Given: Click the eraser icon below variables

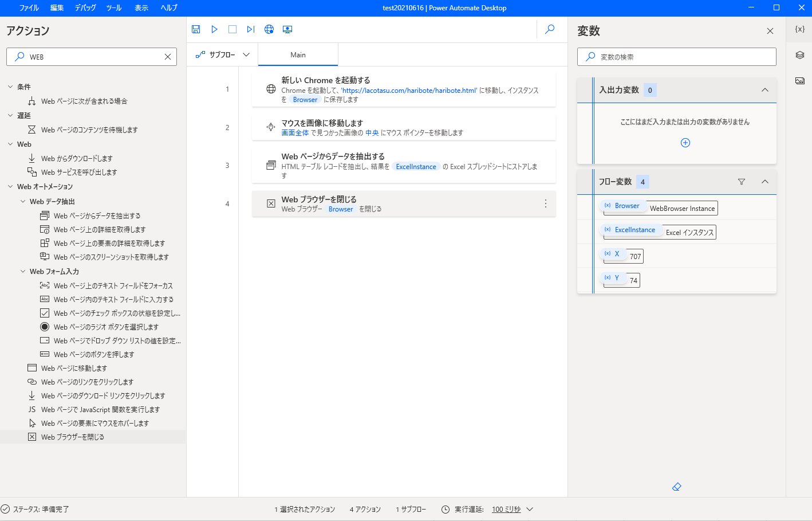Looking at the screenshot, I should point(676,487).
